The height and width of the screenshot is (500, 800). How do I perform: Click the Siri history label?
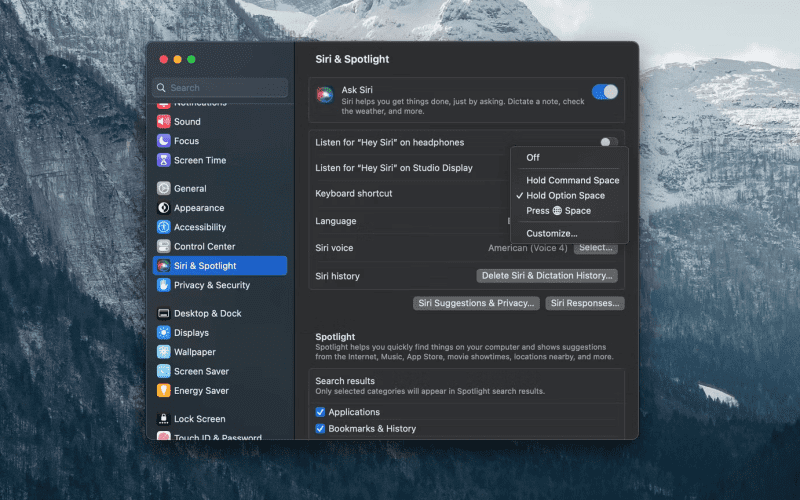337,276
